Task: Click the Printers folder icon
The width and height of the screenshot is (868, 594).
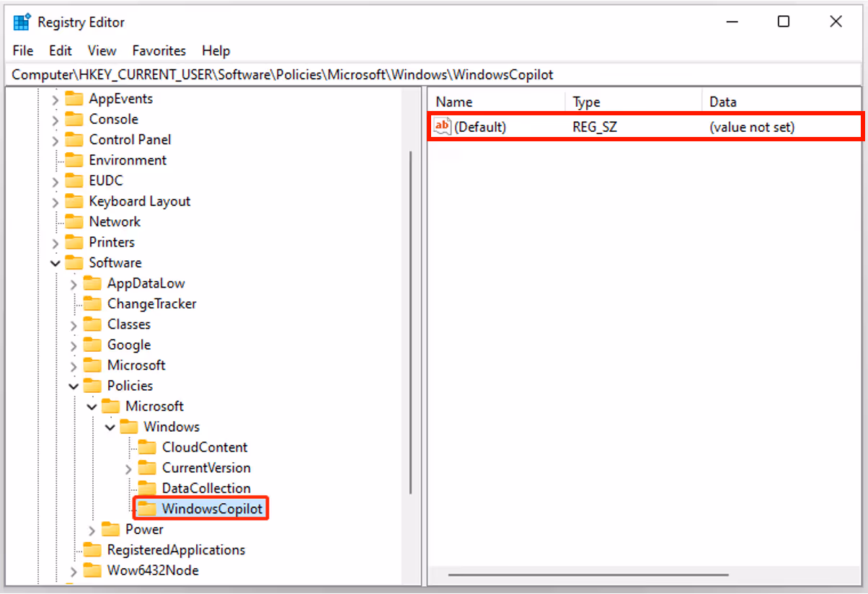Action: pos(74,242)
